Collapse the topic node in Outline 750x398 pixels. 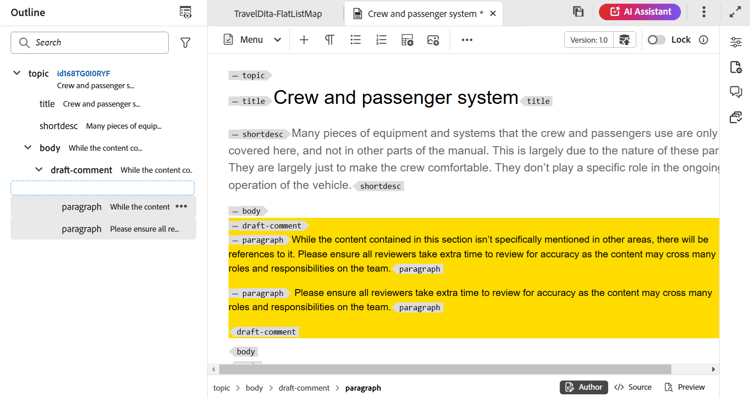pos(17,73)
